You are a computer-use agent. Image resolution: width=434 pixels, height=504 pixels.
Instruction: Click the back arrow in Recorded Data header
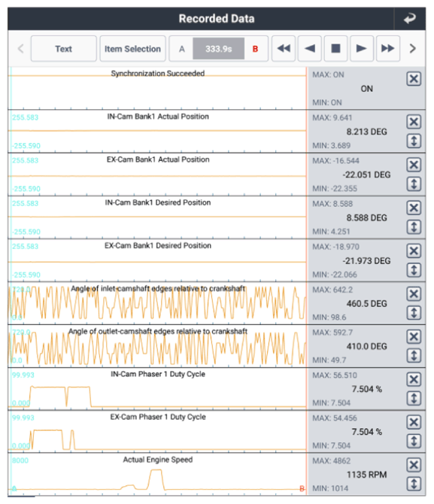click(409, 19)
